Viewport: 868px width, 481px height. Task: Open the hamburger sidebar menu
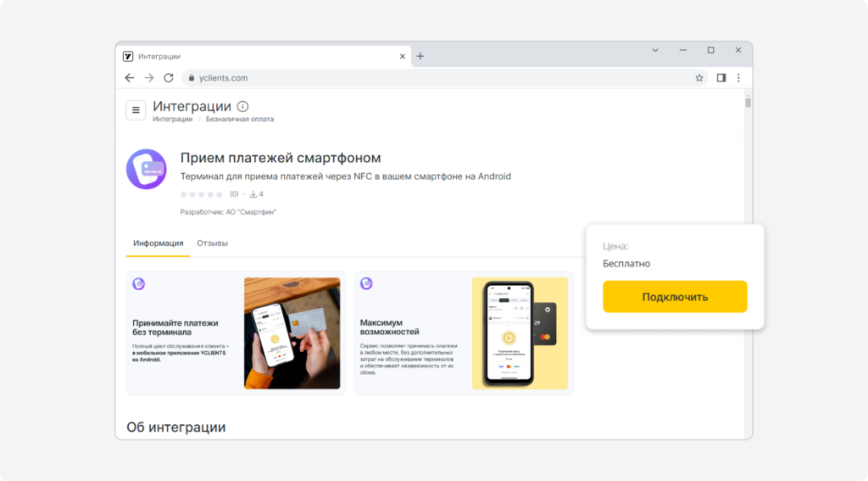point(136,109)
